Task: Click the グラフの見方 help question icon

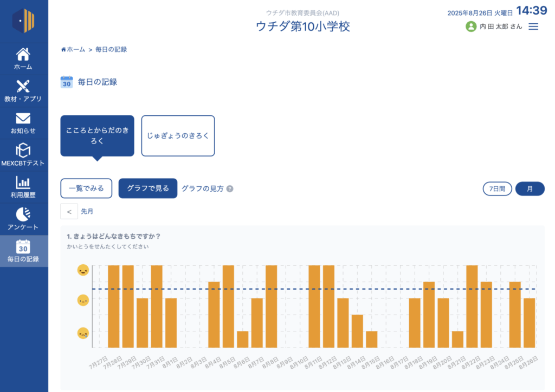Action: pos(230,189)
